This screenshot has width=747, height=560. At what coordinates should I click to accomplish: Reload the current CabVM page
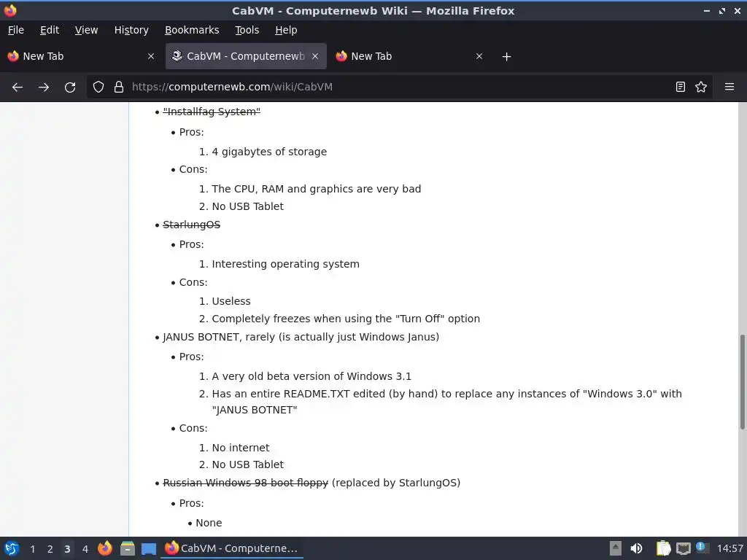(x=70, y=87)
